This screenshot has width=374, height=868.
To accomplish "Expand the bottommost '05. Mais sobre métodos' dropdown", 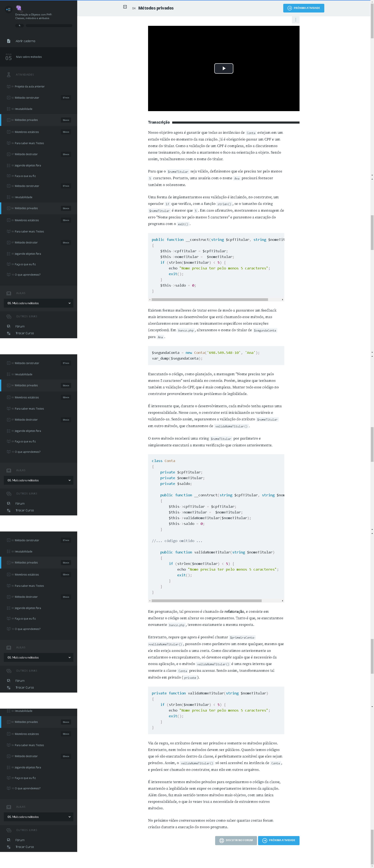I will tap(38, 816).
